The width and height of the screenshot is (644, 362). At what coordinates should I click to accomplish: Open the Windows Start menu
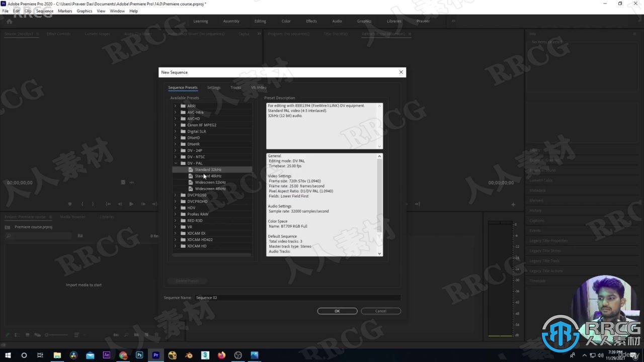tap(8, 355)
